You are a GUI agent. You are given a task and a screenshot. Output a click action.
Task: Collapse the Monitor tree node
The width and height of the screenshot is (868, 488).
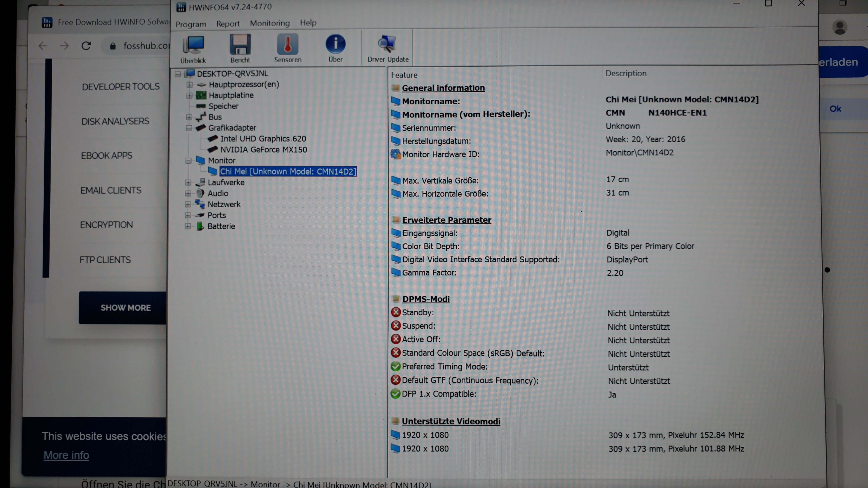click(188, 161)
